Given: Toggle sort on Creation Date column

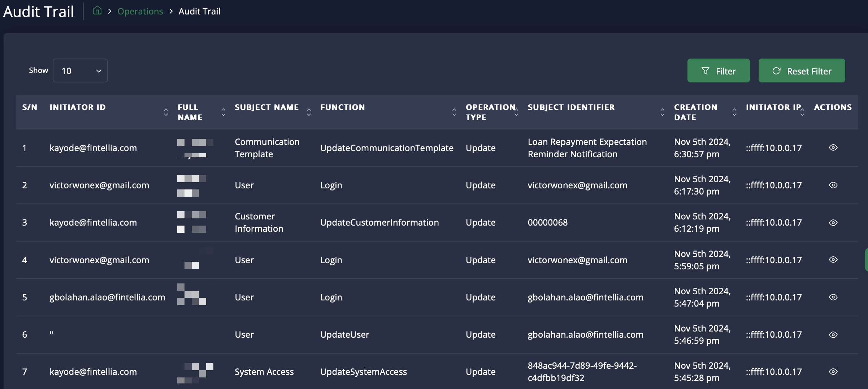Looking at the screenshot, I should pyautogui.click(x=734, y=112).
